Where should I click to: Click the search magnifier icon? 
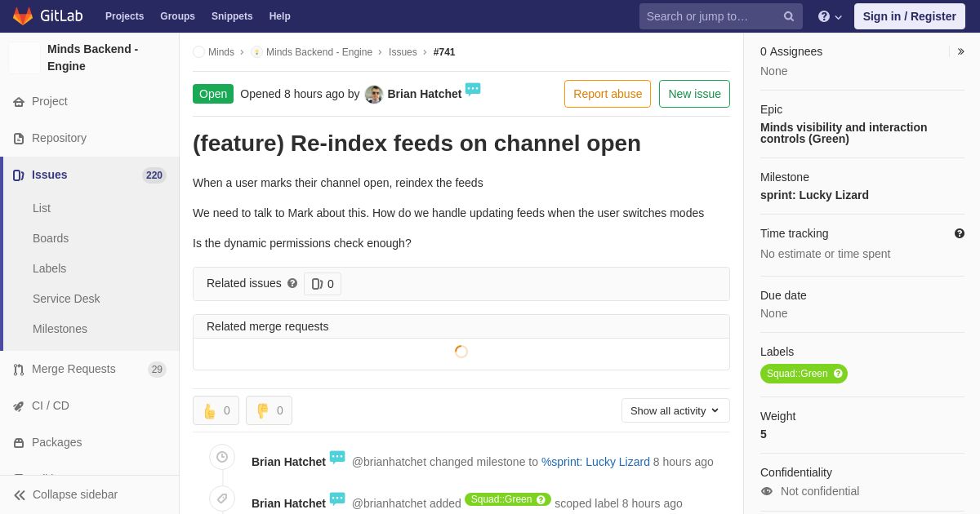[789, 16]
